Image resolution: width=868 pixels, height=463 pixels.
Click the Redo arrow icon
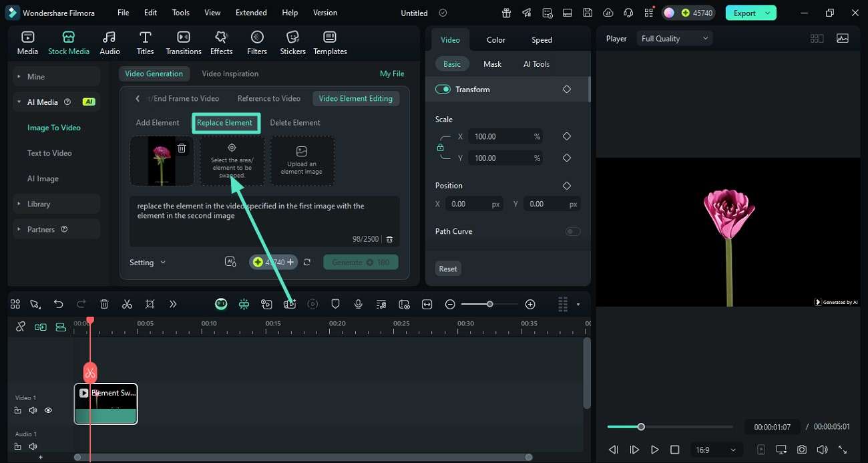81,304
